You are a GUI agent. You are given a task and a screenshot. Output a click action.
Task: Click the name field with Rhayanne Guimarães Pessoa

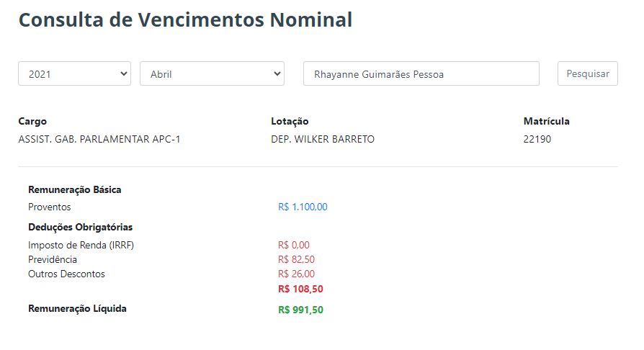pos(421,73)
